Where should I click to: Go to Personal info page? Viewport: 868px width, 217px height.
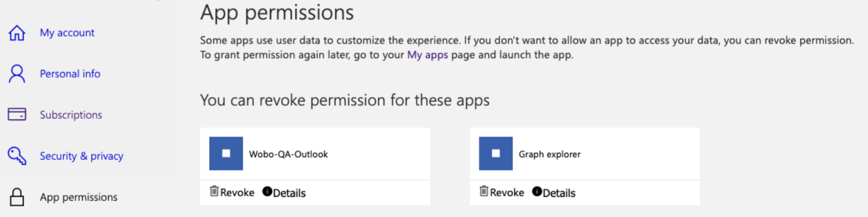(70, 74)
